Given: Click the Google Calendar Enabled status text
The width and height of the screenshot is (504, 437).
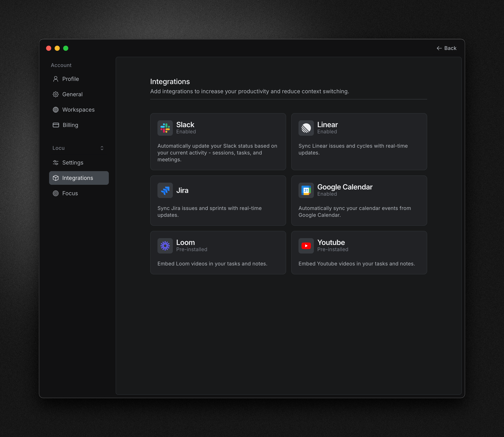Looking at the screenshot, I should pos(327,194).
